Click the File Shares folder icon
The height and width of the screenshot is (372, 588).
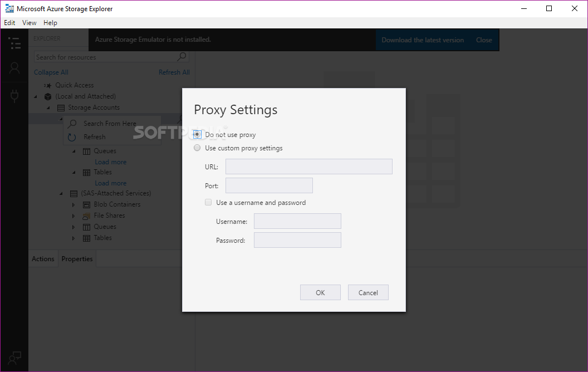pos(87,216)
